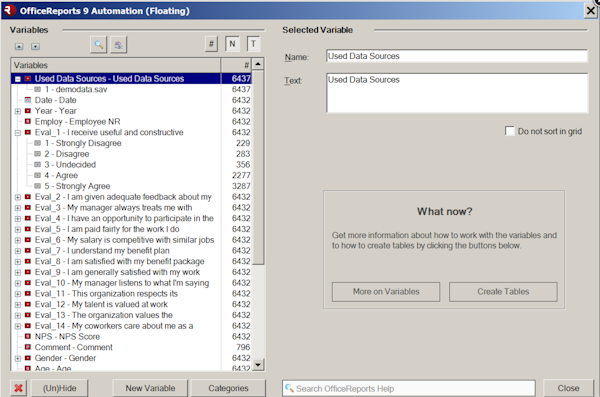Select Employ - Employee NR variable

tap(77, 121)
